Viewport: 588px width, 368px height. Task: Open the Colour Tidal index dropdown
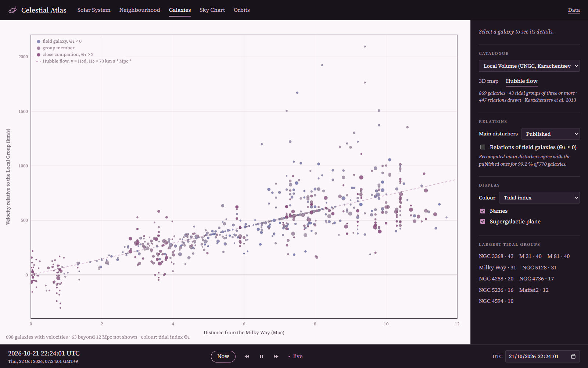pos(539,198)
